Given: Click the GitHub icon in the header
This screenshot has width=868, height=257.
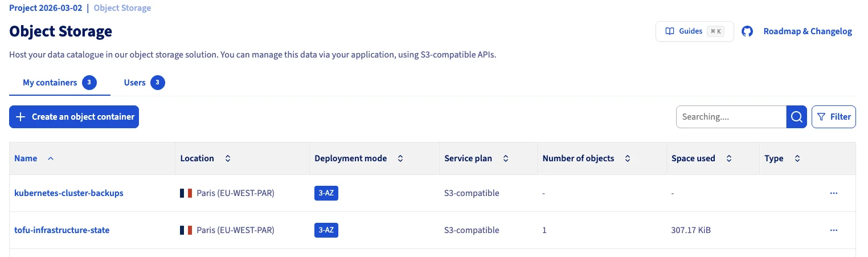Looking at the screenshot, I should click(x=747, y=31).
